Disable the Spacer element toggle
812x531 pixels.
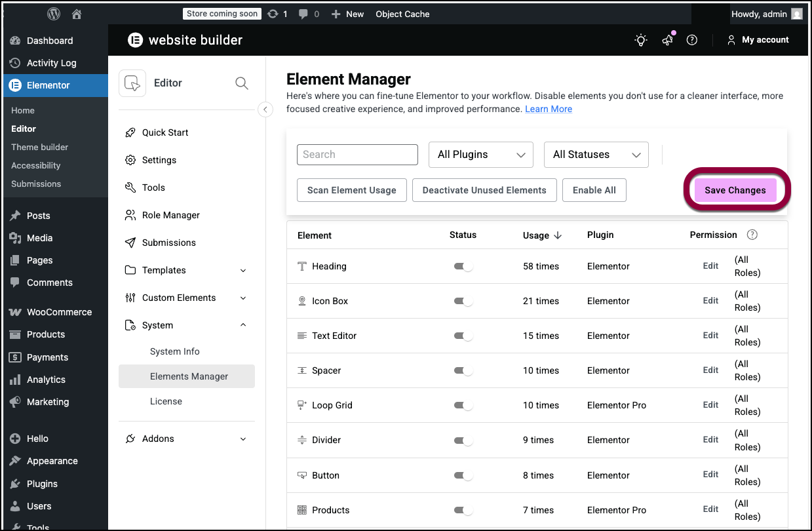[x=463, y=370]
